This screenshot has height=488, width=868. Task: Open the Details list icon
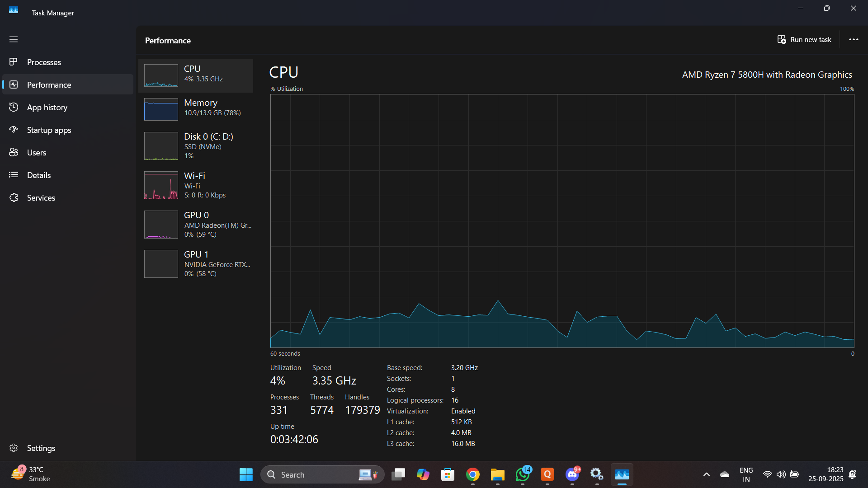click(x=14, y=175)
